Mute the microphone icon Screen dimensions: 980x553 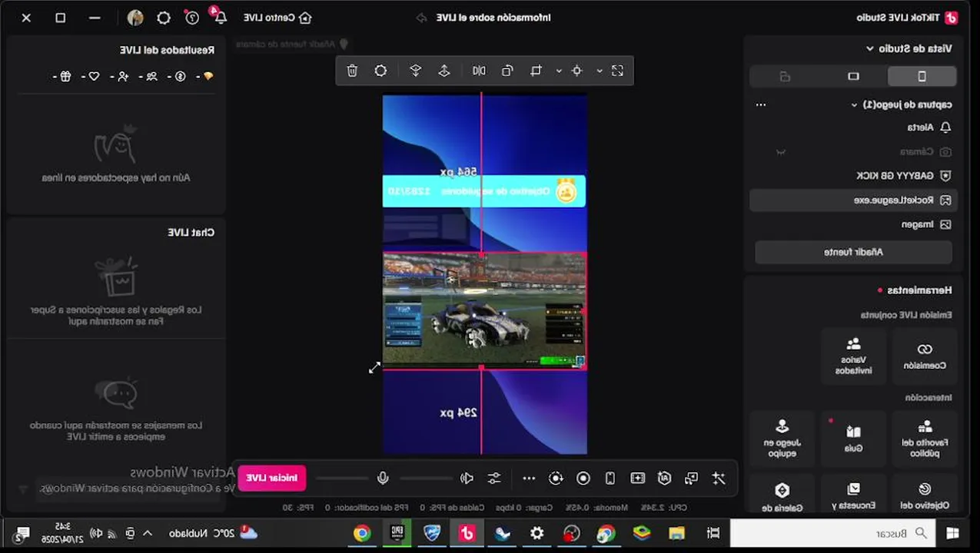(x=383, y=478)
